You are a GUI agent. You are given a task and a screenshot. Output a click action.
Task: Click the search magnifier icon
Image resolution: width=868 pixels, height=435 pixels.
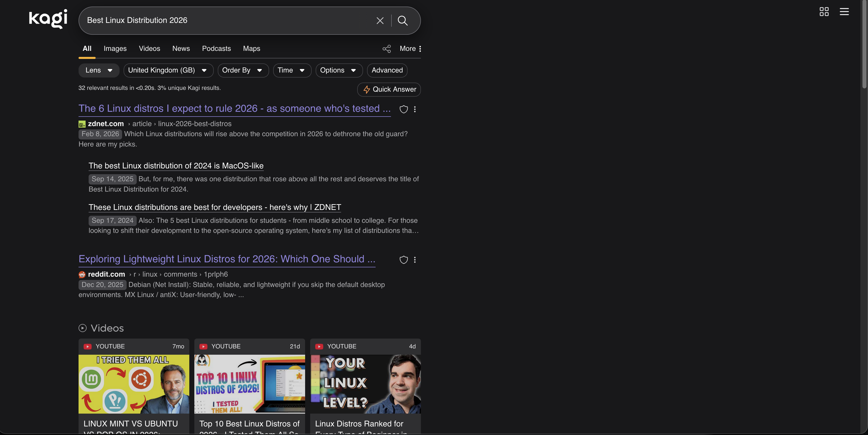click(403, 21)
